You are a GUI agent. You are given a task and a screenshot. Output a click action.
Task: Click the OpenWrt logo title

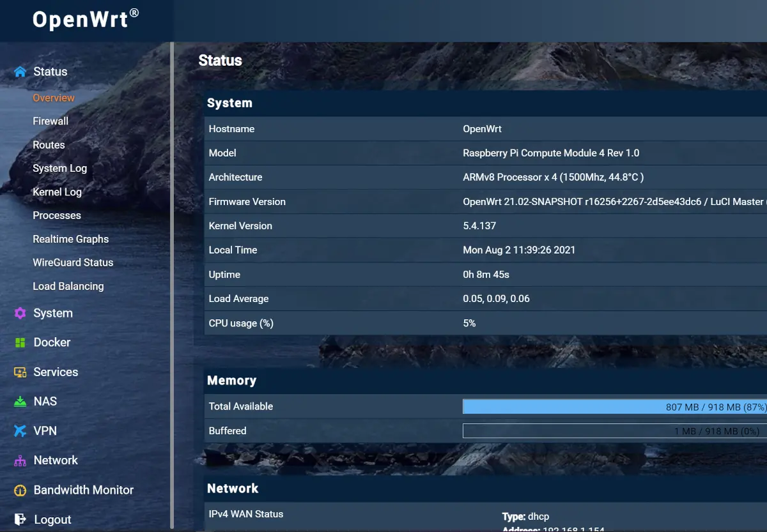tap(86, 20)
